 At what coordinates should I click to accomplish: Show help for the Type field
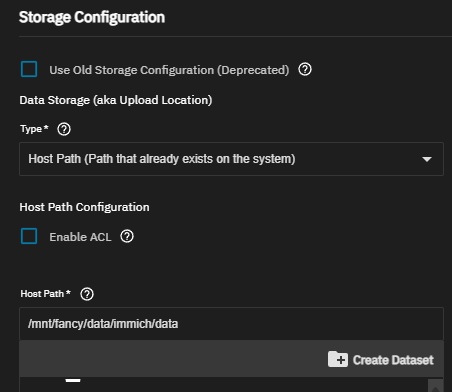(64, 129)
